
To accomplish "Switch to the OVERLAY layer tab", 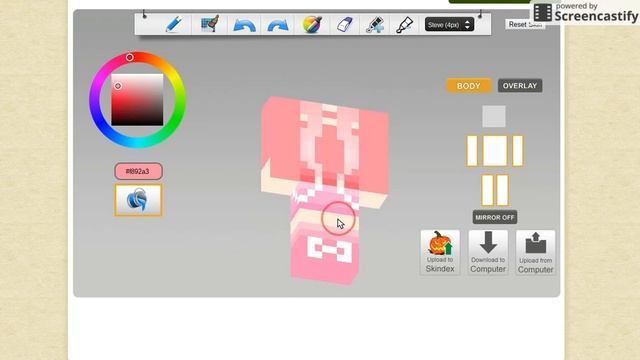I will point(520,86).
